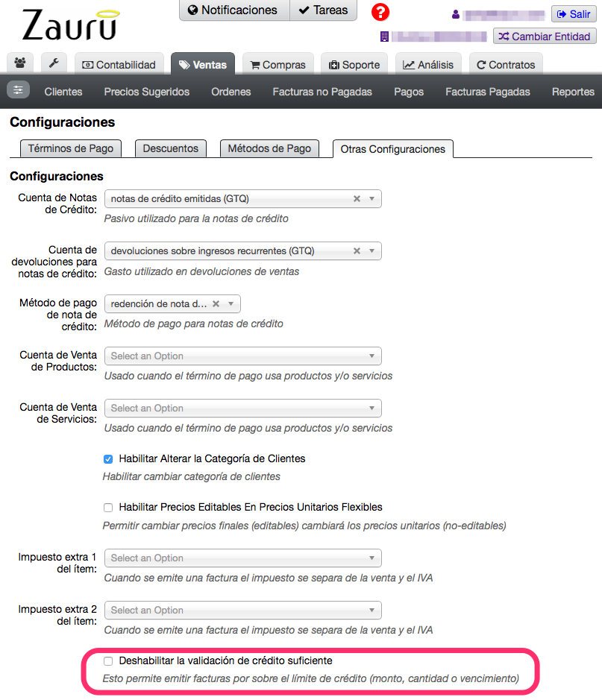Click the purple user profile icon
Image resolution: width=602 pixels, height=700 pixels.
point(456,15)
